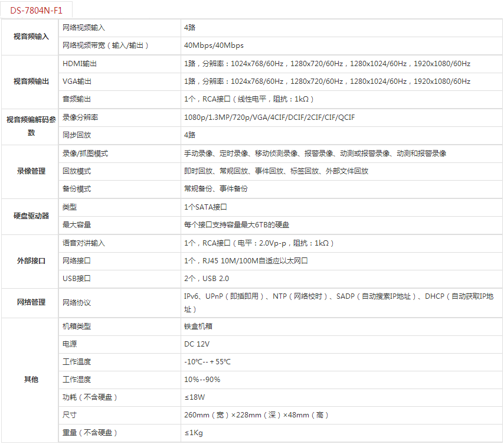Click the 视音频输入 category header cell
The height and width of the screenshot is (444, 504).
(31, 37)
